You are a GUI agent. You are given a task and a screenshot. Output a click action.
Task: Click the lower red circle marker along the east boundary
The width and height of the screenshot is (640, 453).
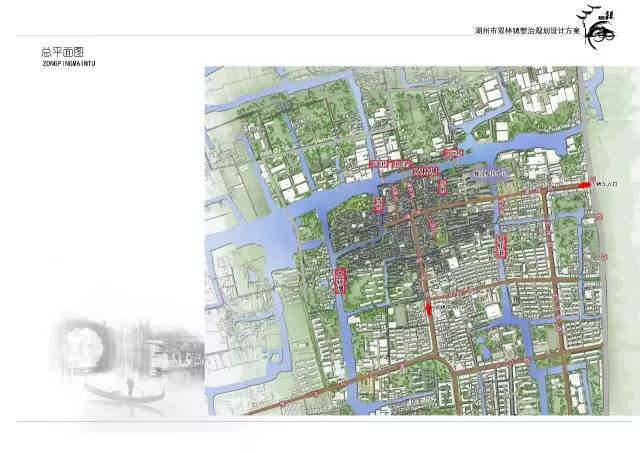pyautogui.click(x=604, y=256)
